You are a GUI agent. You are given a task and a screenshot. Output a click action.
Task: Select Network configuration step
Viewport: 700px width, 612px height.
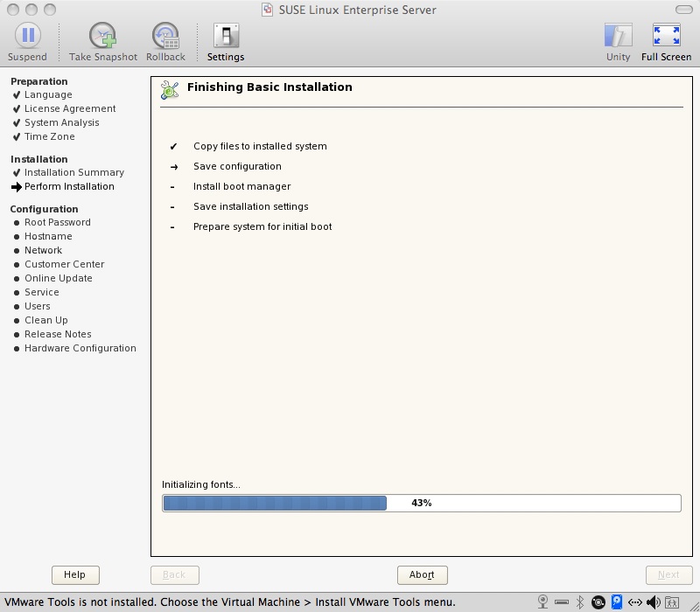tap(43, 250)
